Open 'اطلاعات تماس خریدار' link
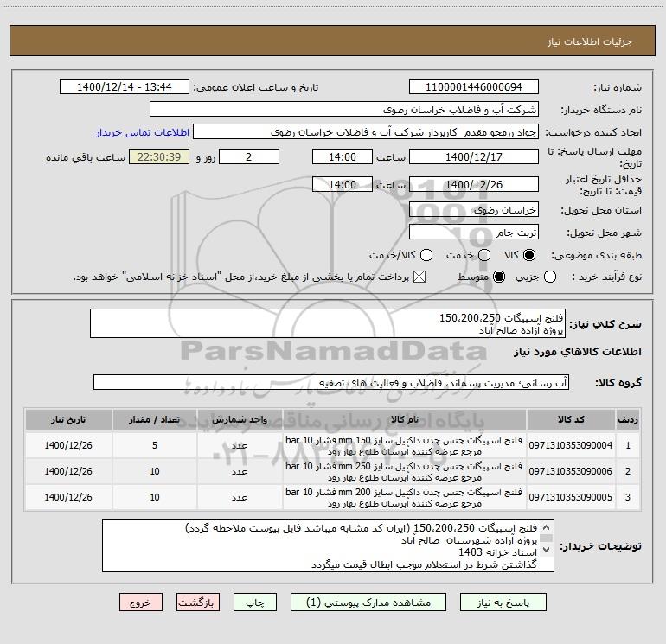This screenshot has width=666, height=644. tap(143, 132)
